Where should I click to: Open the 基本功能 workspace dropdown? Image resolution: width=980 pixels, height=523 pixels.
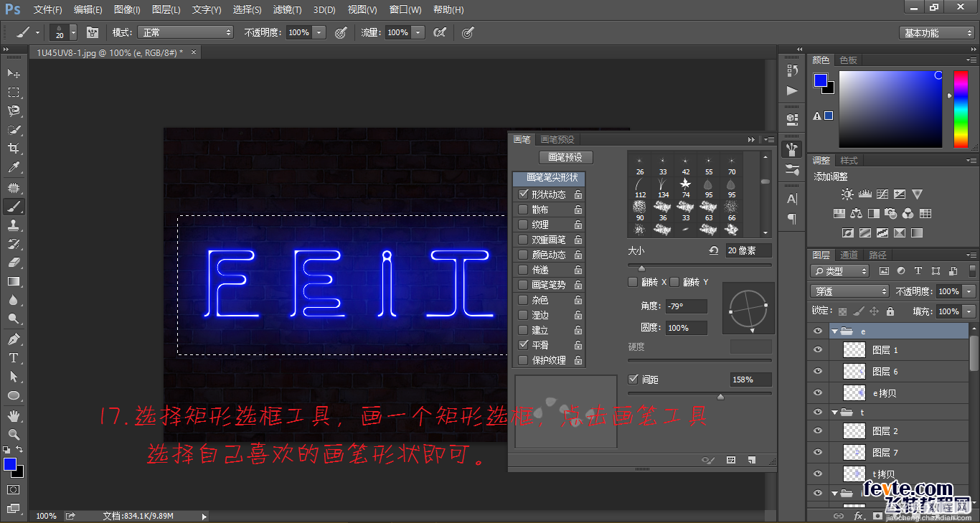point(937,33)
